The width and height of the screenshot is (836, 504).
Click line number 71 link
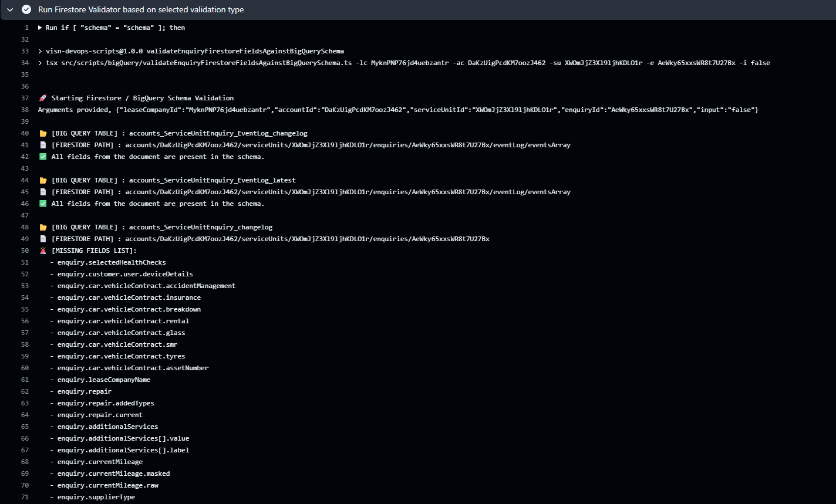point(25,497)
